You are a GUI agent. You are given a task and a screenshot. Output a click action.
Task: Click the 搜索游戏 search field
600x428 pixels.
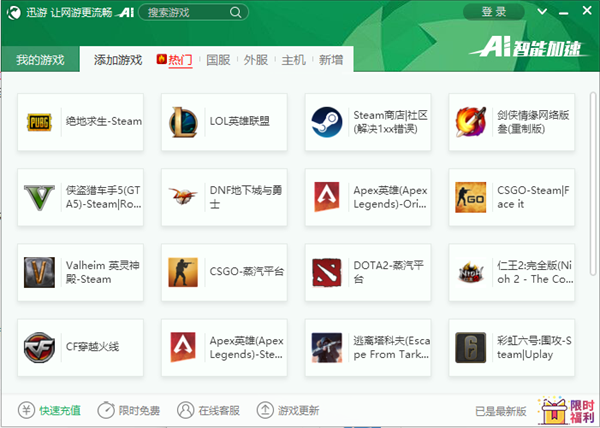coord(193,12)
